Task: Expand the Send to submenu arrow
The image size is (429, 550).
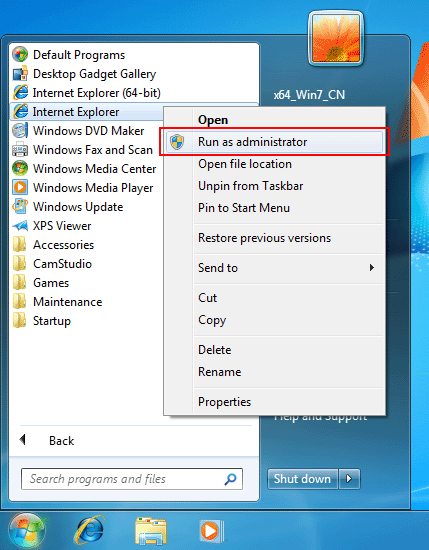Action: [372, 268]
